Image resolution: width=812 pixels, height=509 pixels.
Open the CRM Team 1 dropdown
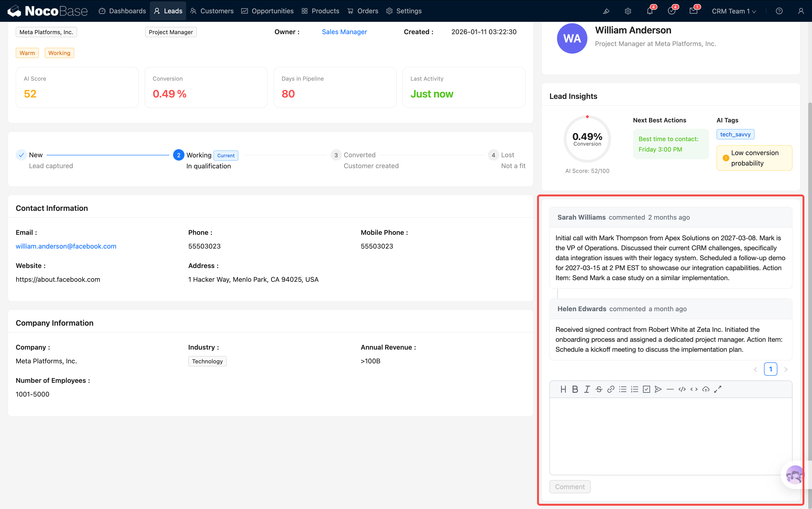[x=733, y=11]
